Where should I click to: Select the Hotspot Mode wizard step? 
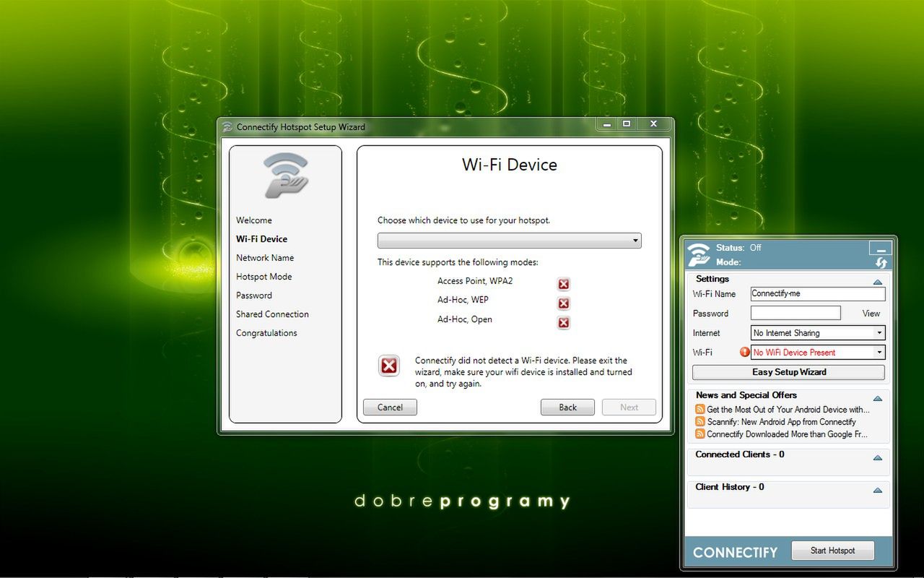pyautogui.click(x=264, y=277)
